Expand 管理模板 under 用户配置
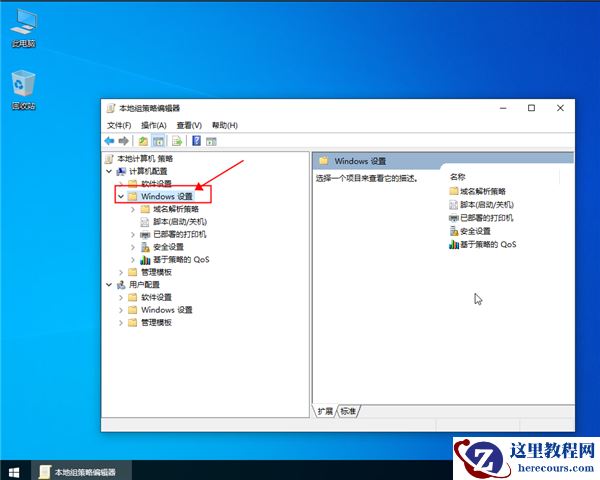 tap(121, 323)
